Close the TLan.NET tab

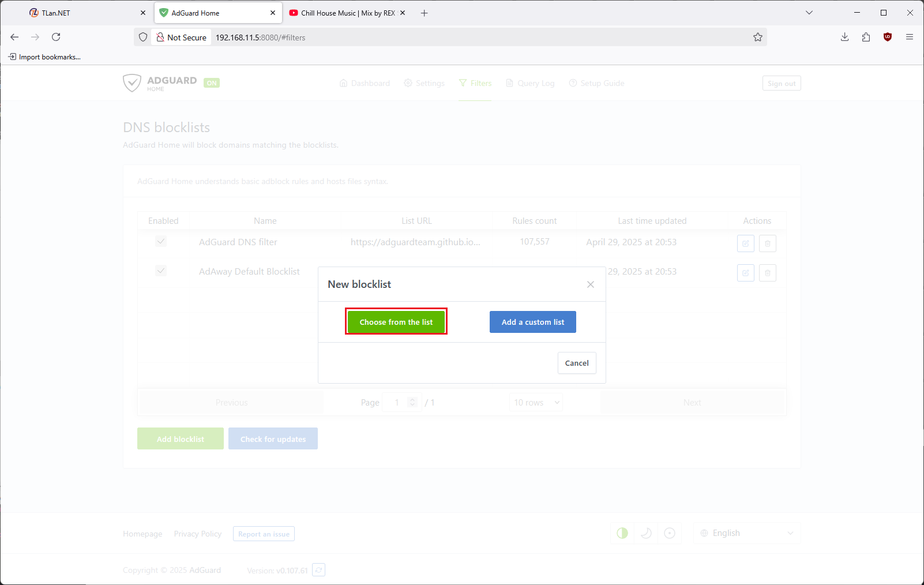(143, 13)
